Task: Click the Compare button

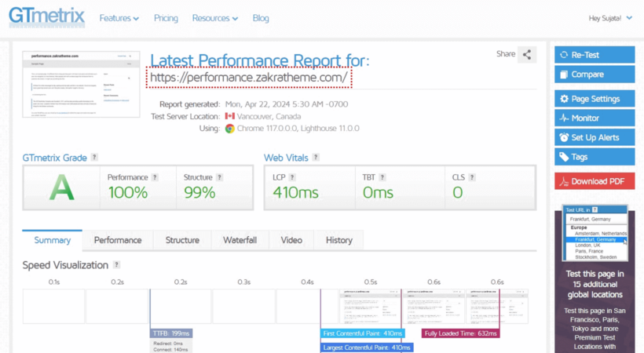Action: (595, 75)
